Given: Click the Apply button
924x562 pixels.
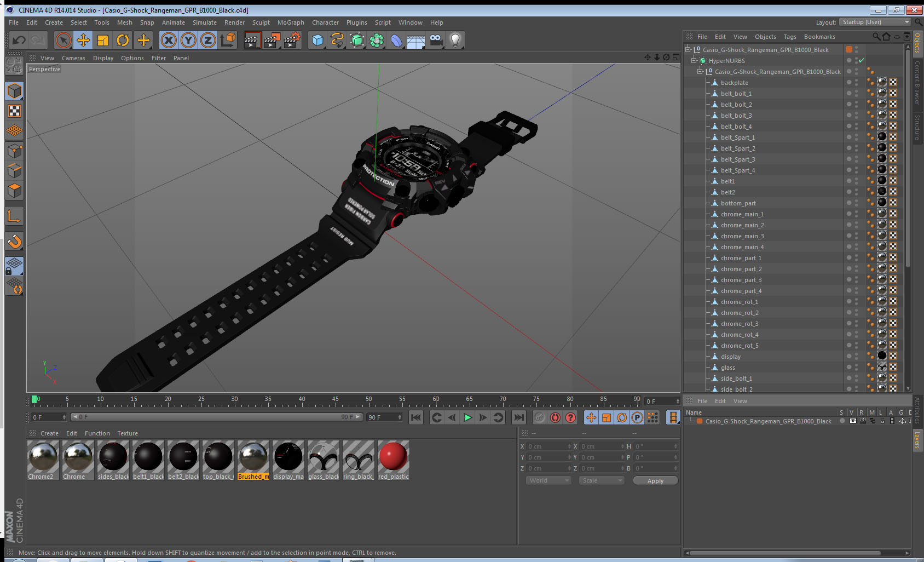Looking at the screenshot, I should [655, 481].
